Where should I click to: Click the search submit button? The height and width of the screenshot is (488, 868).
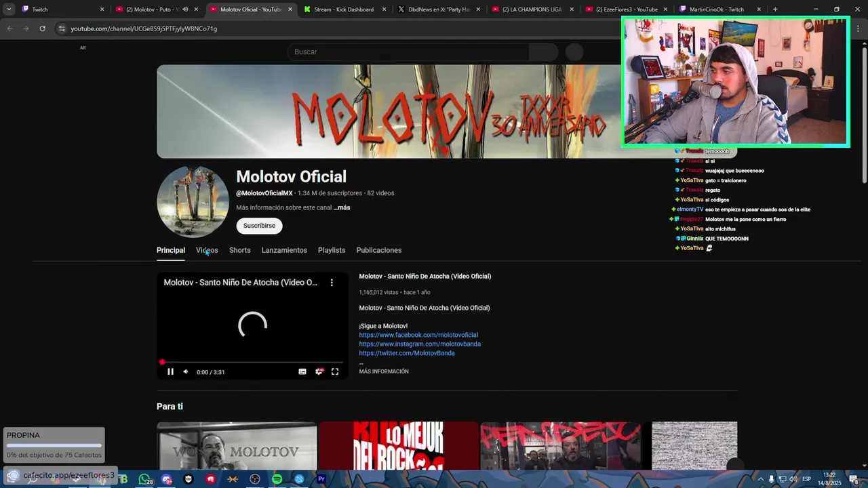(x=543, y=52)
